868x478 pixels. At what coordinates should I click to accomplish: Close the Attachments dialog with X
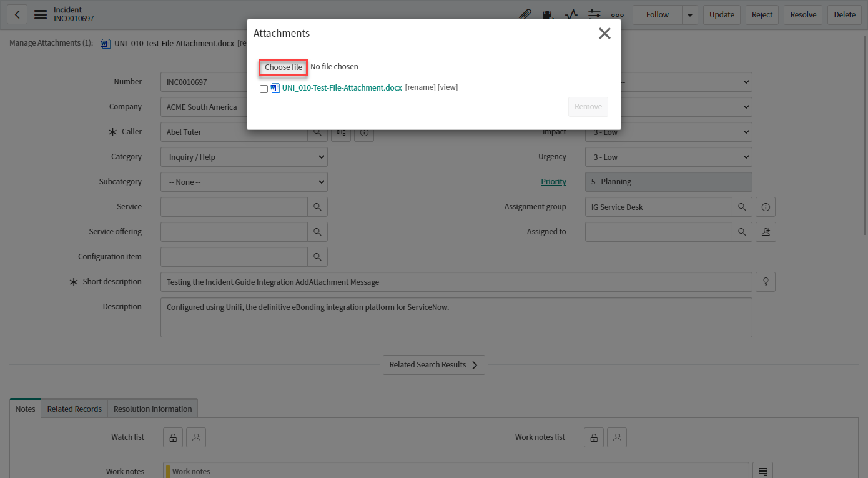coord(604,34)
